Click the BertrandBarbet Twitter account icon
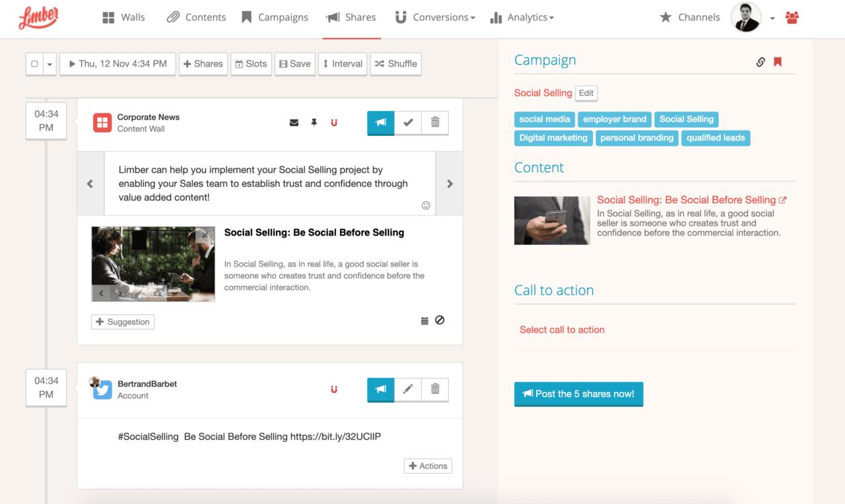This screenshot has height=504, width=845. point(102,389)
